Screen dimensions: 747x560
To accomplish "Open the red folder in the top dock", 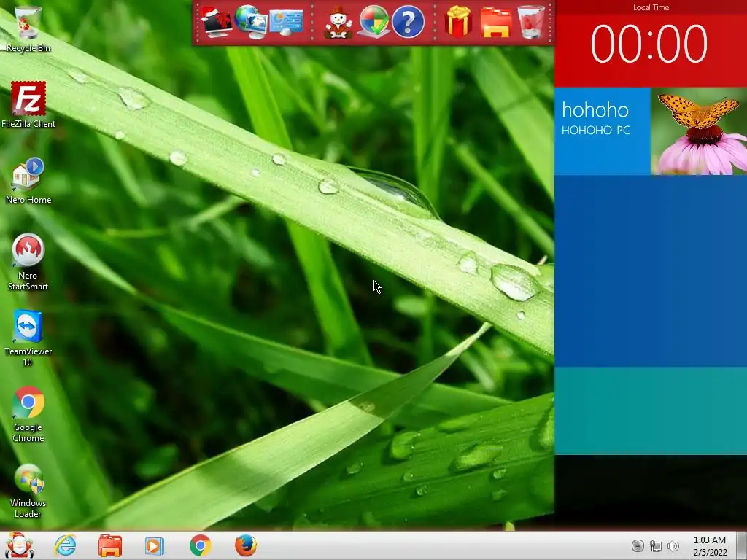I will pyautogui.click(x=496, y=23).
